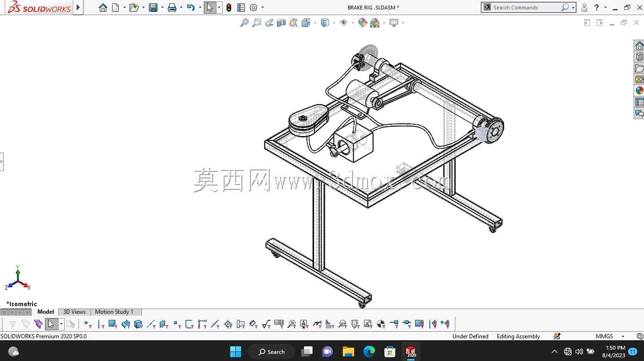Open SOLIDWORKS Resources home tab in task pane
644x361 pixels.
point(639,45)
